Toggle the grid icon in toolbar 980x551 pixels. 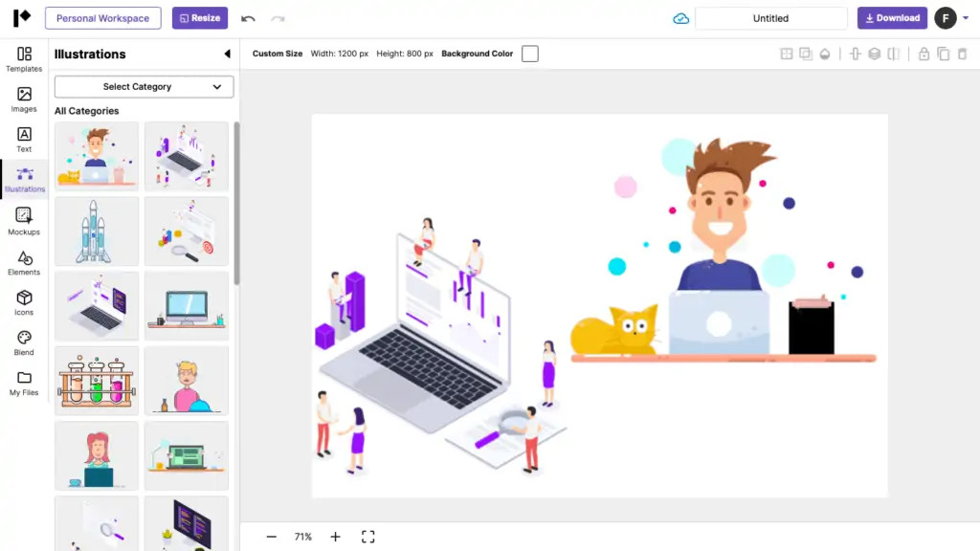(x=787, y=55)
